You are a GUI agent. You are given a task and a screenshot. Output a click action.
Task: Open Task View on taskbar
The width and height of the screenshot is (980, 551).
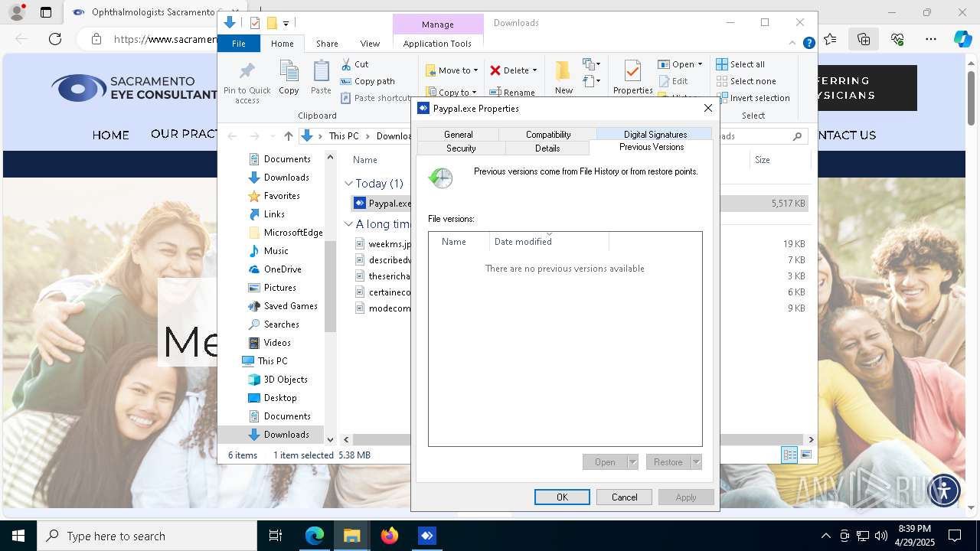point(276,536)
